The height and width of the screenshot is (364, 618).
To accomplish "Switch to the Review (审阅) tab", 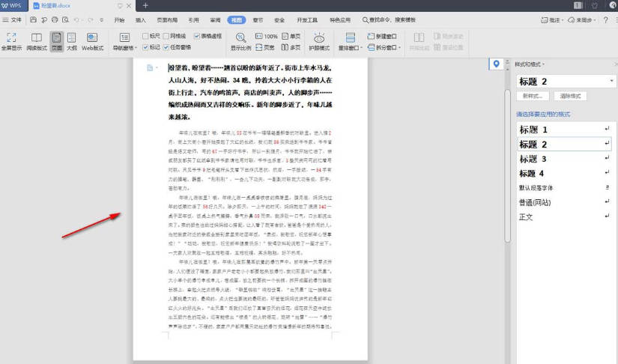I will point(215,19).
